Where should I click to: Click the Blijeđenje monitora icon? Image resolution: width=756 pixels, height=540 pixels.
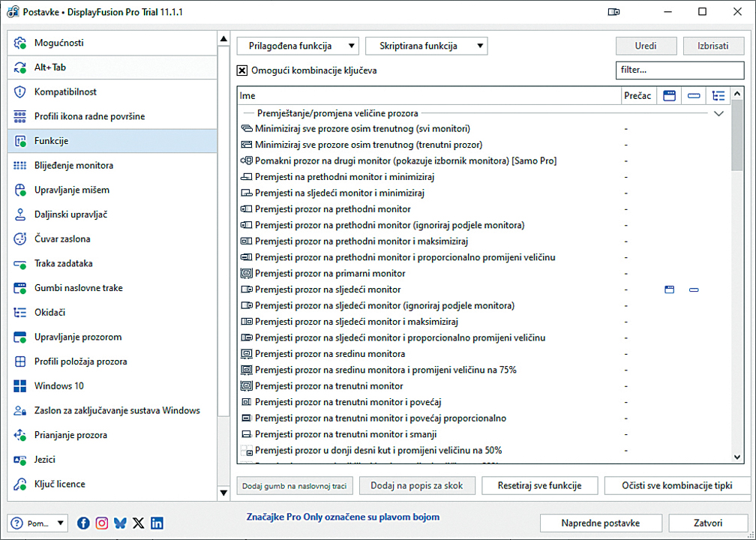point(19,165)
